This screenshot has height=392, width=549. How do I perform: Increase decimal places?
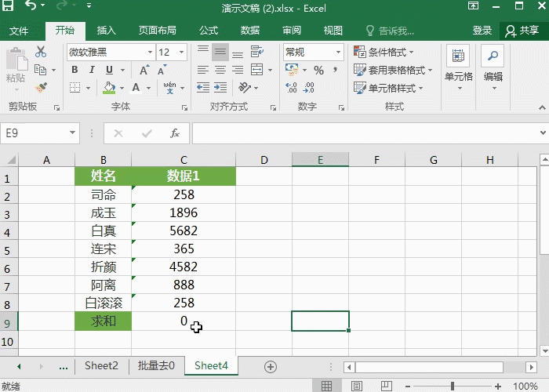click(x=291, y=88)
